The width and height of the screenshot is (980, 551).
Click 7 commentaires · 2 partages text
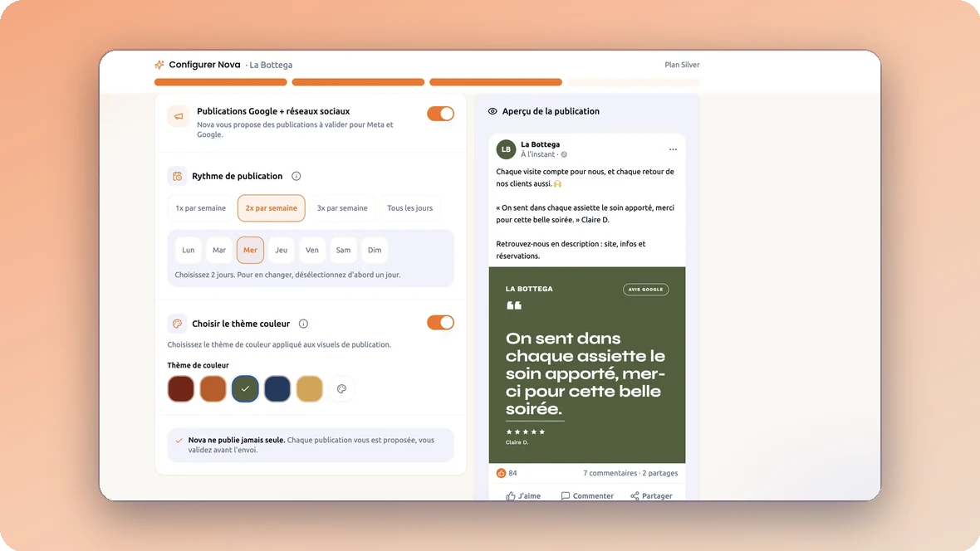pos(630,473)
